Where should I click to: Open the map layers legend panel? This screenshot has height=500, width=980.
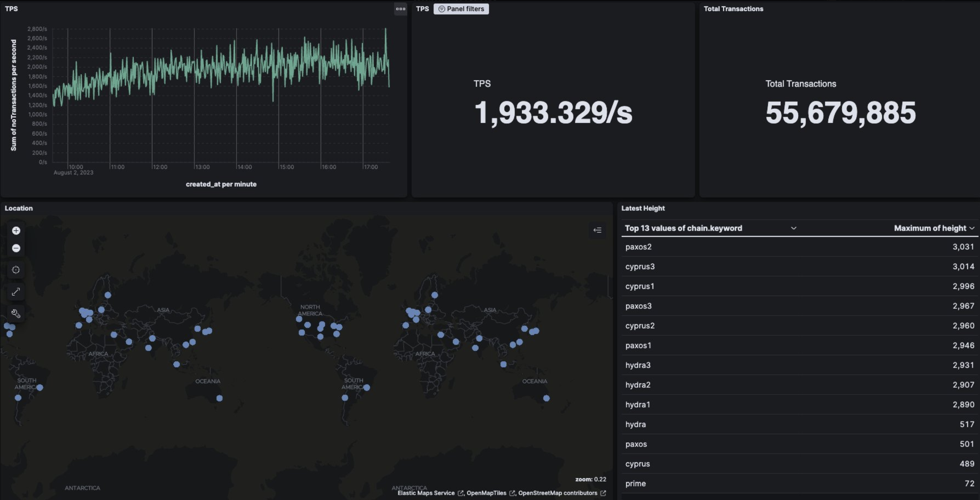tap(597, 230)
